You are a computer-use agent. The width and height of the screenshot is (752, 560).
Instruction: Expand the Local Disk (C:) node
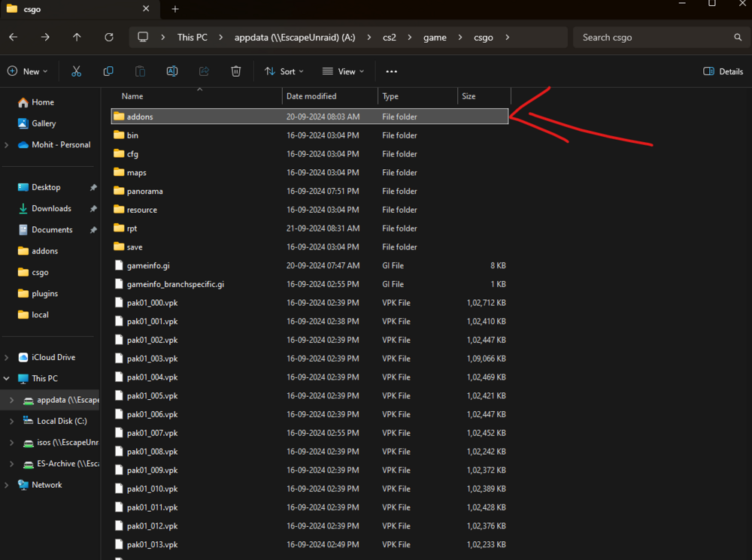click(x=11, y=421)
